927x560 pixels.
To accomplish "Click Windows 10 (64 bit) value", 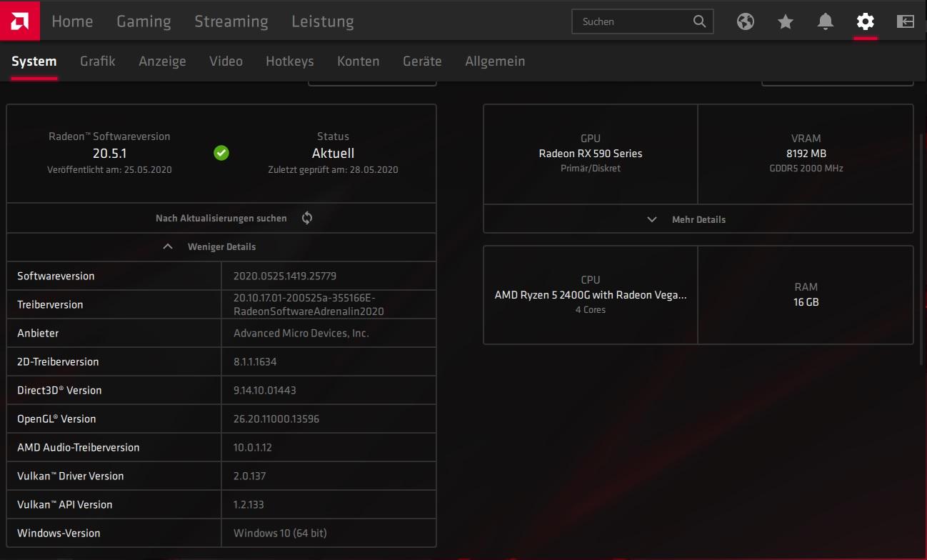I will pyautogui.click(x=280, y=533).
